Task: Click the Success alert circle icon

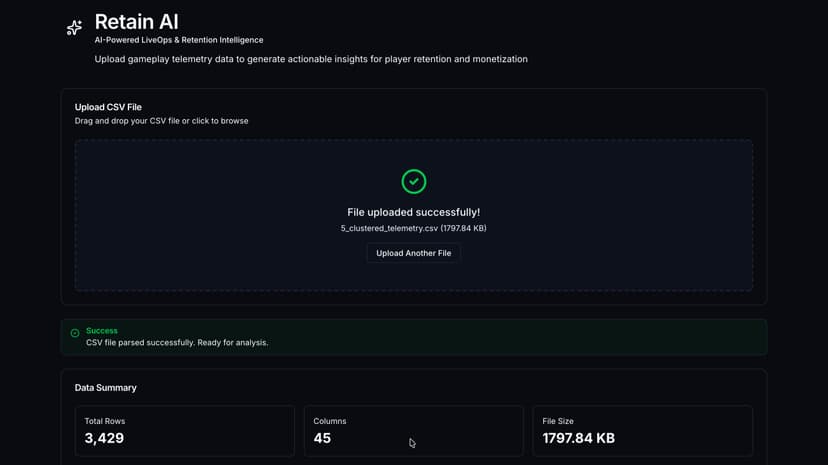Action: (x=75, y=333)
